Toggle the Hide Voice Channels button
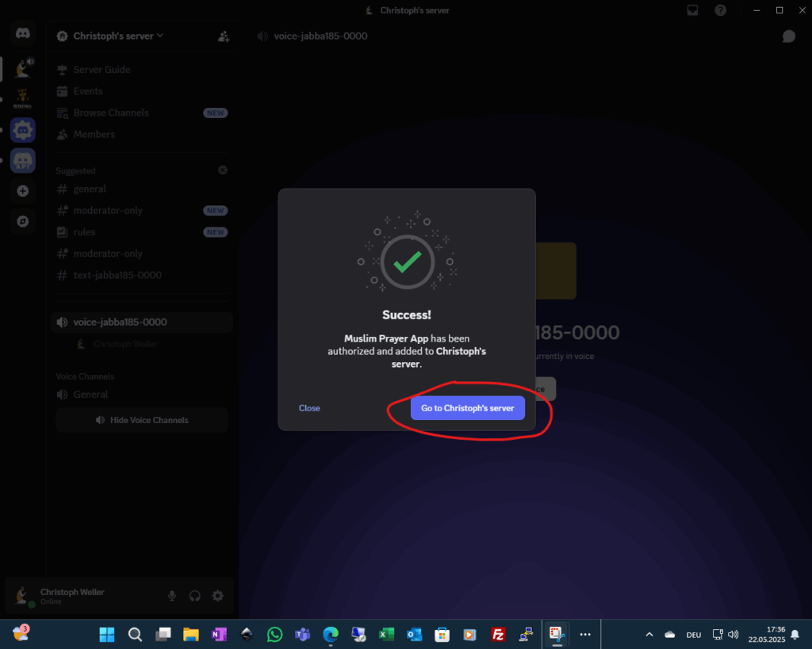 point(142,420)
